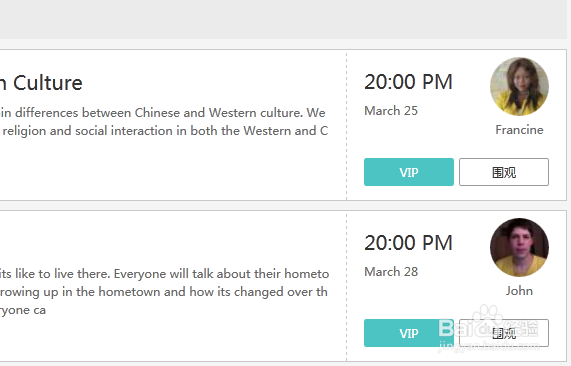This screenshot has width=571, height=366.
Task: Click the truncated 'ryone ca' text line
Action: pyautogui.click(x=23, y=310)
